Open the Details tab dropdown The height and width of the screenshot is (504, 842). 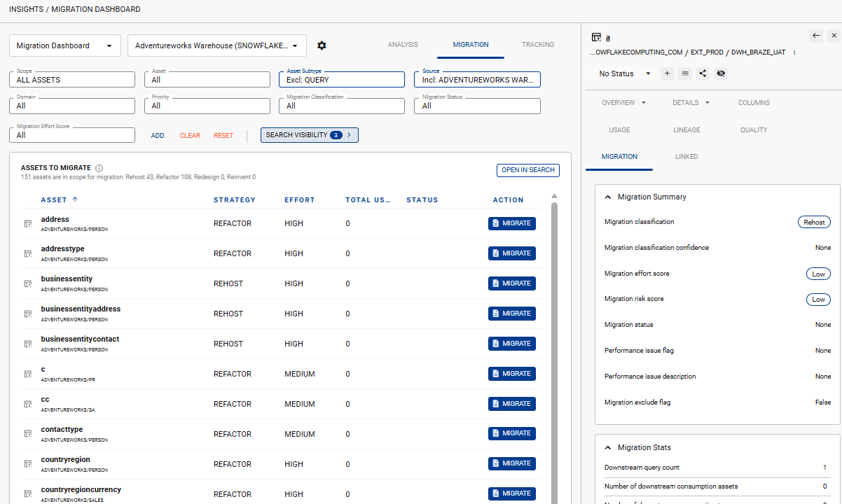click(x=691, y=103)
